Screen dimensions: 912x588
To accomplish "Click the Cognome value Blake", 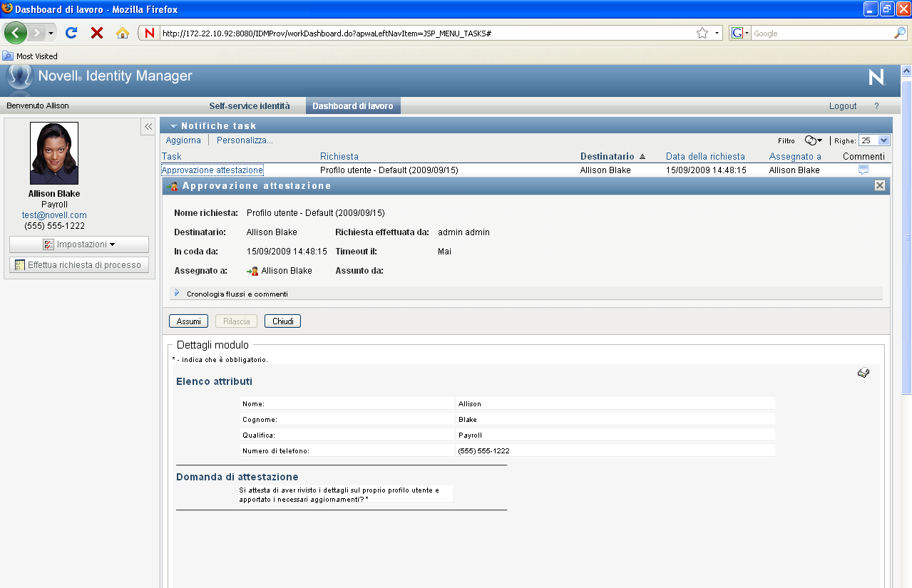I will click(x=615, y=419).
